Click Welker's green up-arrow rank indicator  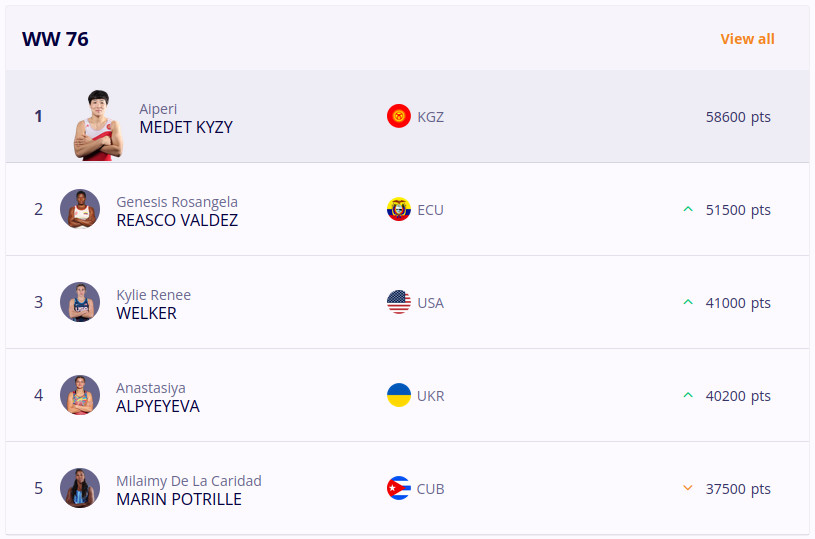688,302
